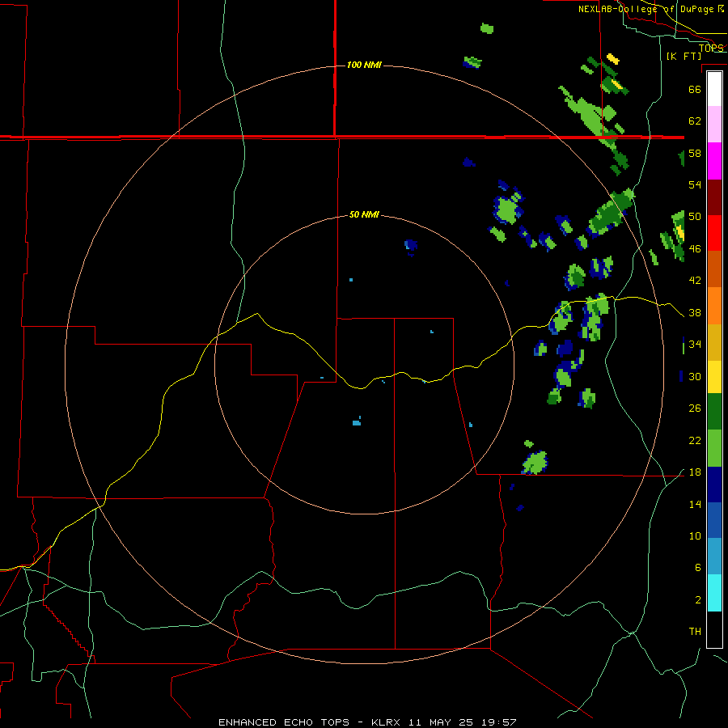Pick the dark orange legend swatch near 46
Screen dimensions: 728x728
(714, 269)
